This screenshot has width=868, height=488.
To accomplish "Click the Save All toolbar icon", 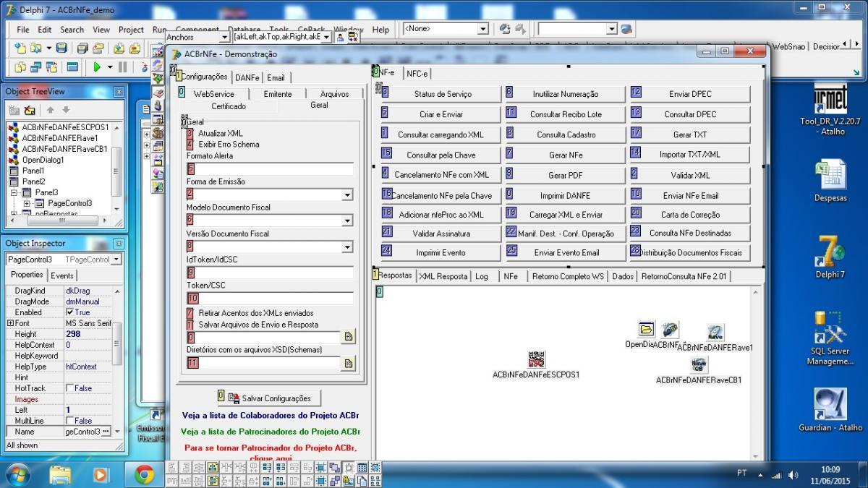I will point(82,48).
